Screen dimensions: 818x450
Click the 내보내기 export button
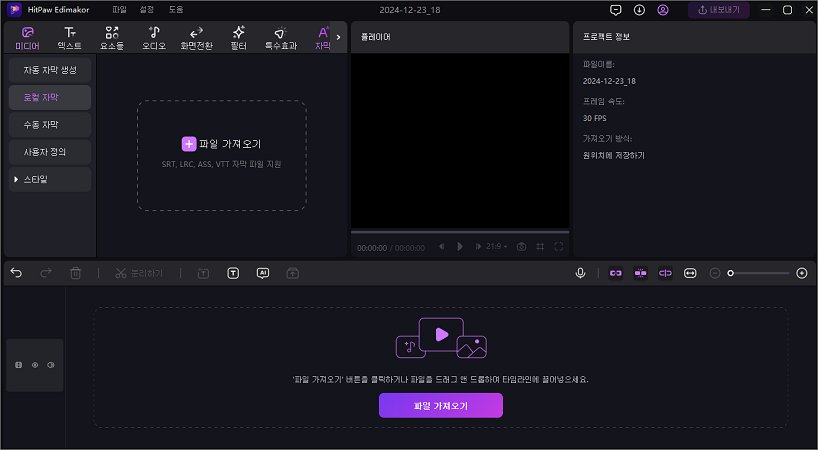click(718, 10)
